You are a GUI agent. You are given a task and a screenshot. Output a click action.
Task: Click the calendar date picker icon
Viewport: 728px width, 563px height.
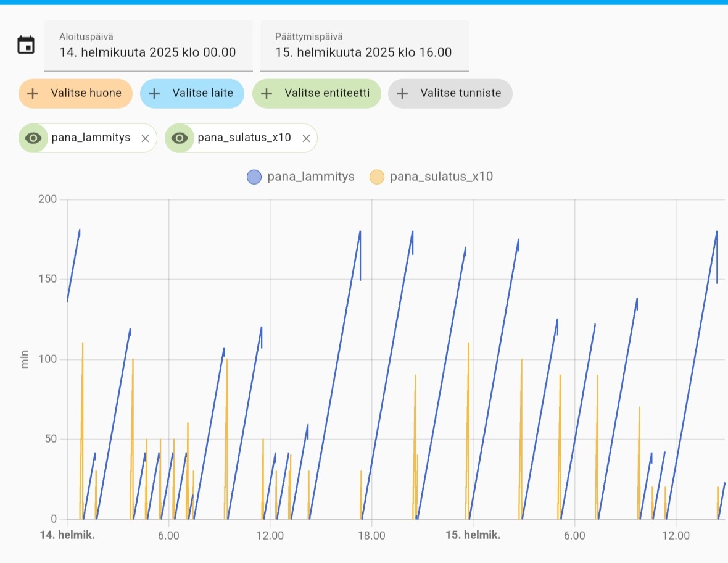(26, 45)
